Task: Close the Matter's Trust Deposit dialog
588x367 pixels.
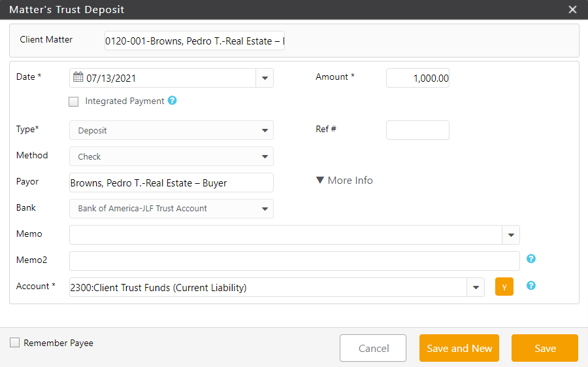Action: [572, 10]
